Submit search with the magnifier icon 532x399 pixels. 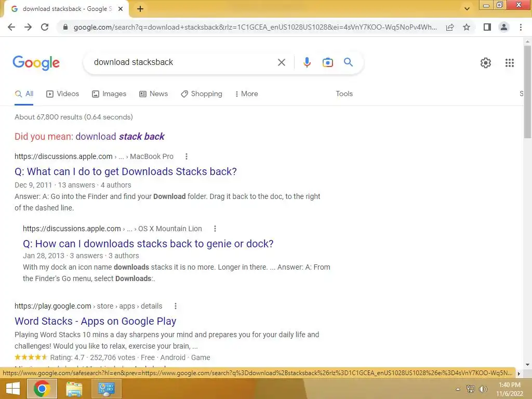tap(348, 62)
